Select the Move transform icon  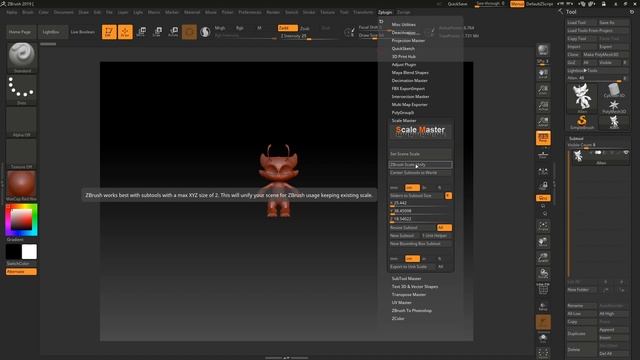[142, 32]
